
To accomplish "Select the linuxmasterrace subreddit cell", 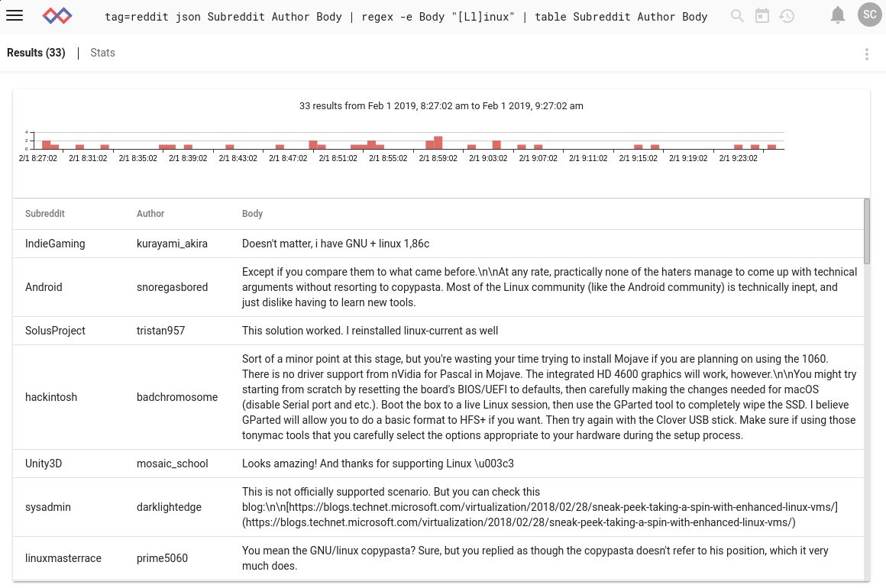I will pos(63,558).
